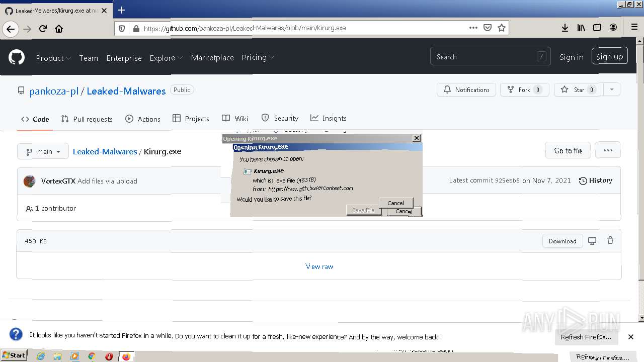Screen dimensions: 644x362
Task: Reload the page with the refresh icon
Action: point(43,29)
